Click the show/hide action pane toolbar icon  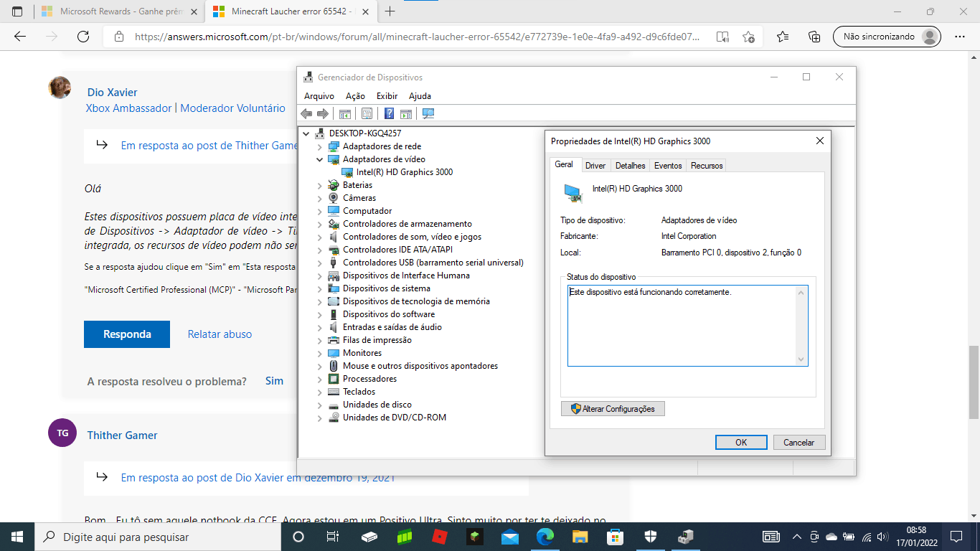pyautogui.click(x=406, y=113)
